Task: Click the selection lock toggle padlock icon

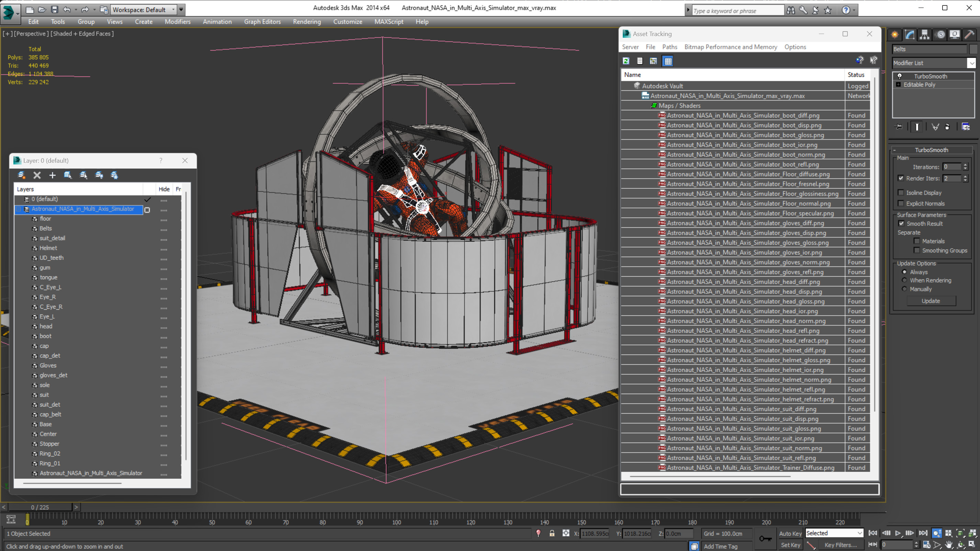Action: 552,533
